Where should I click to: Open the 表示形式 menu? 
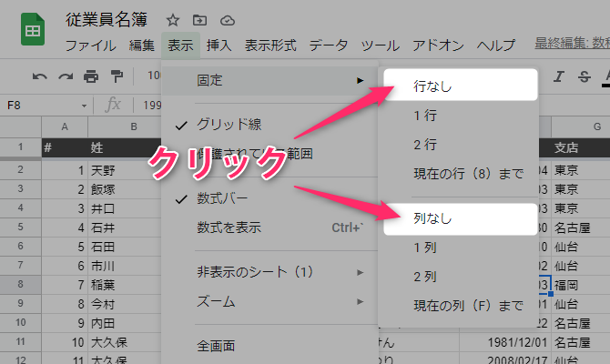point(270,45)
